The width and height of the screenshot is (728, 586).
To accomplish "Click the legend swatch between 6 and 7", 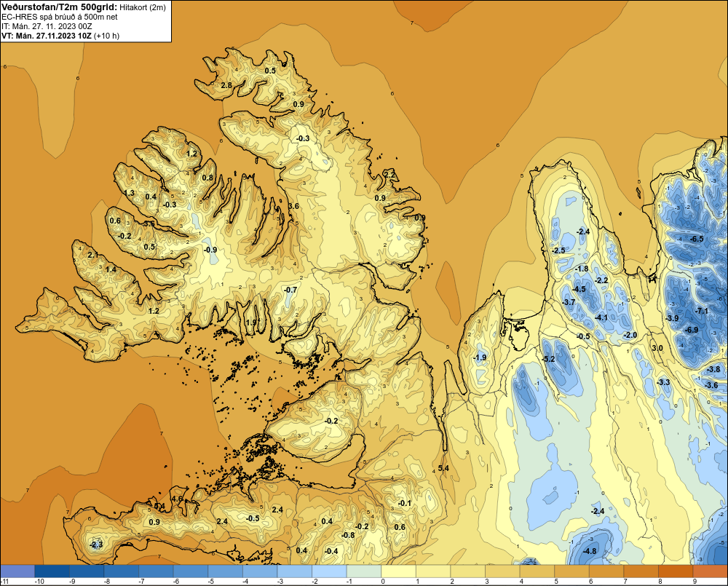I will tap(607, 571).
